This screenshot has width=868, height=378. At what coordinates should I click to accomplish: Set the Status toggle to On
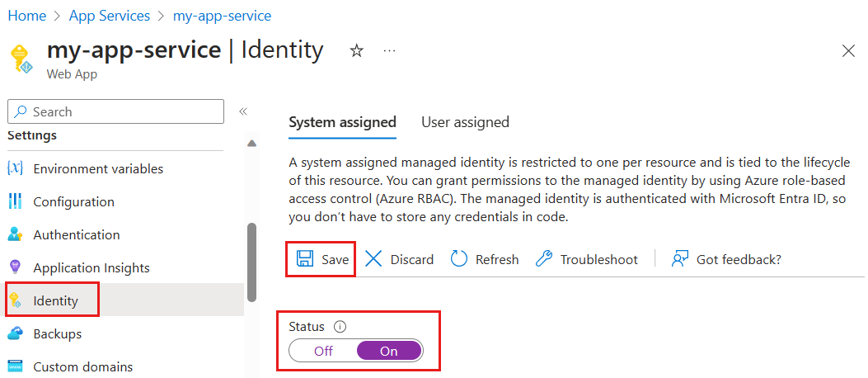click(389, 351)
